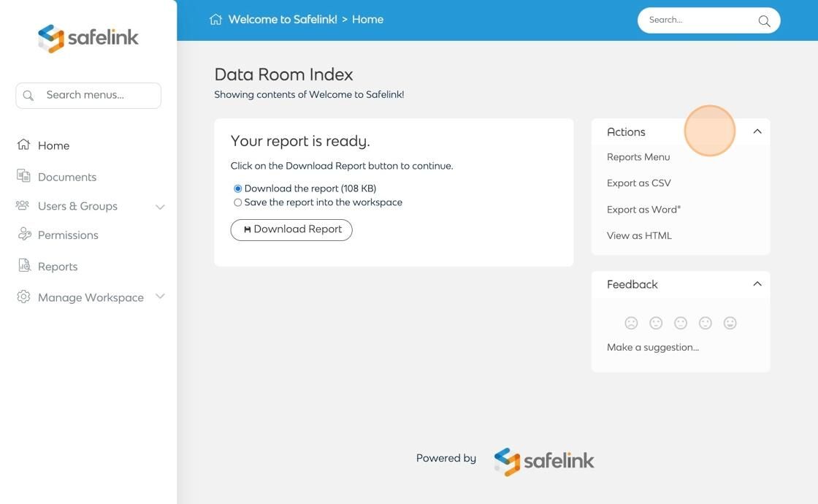This screenshot has width=818, height=504.
Task: Click the Permissions icon in the sidebar
Action: [x=24, y=234]
